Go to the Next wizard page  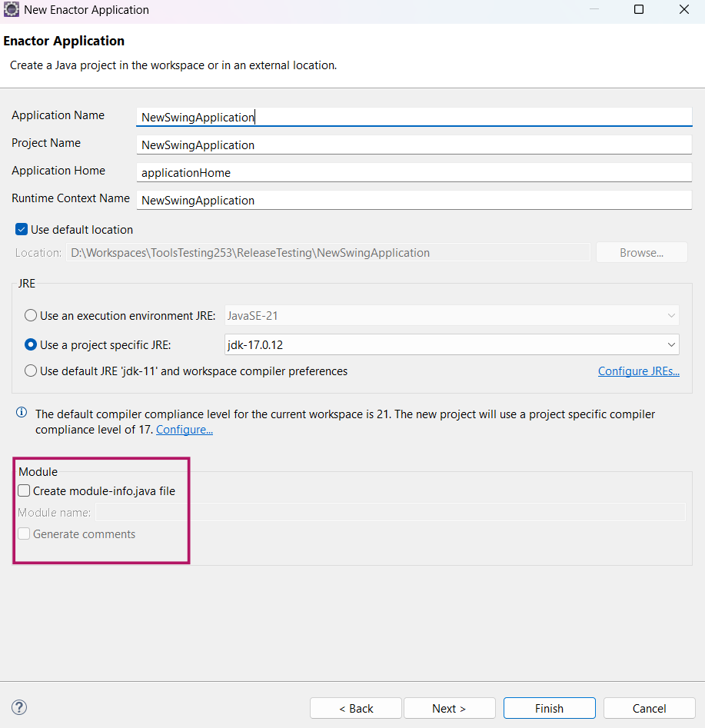pyautogui.click(x=449, y=708)
